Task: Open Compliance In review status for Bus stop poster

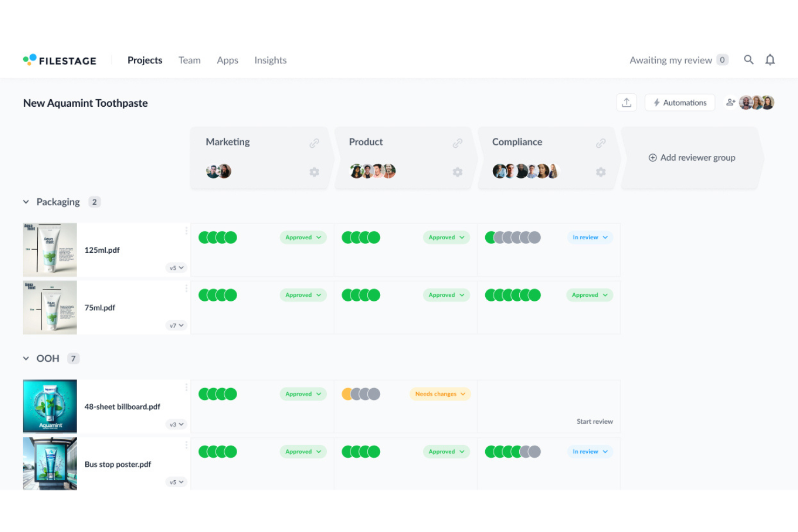Action: (x=590, y=452)
